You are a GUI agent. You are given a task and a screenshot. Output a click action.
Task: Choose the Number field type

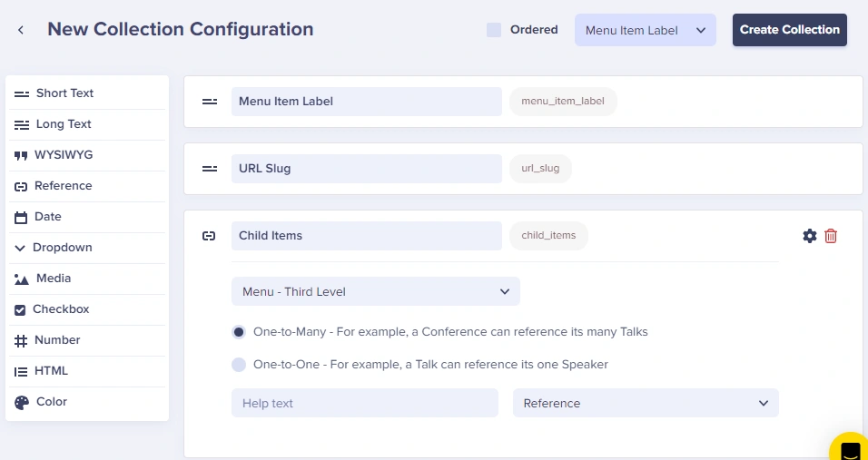tap(57, 340)
